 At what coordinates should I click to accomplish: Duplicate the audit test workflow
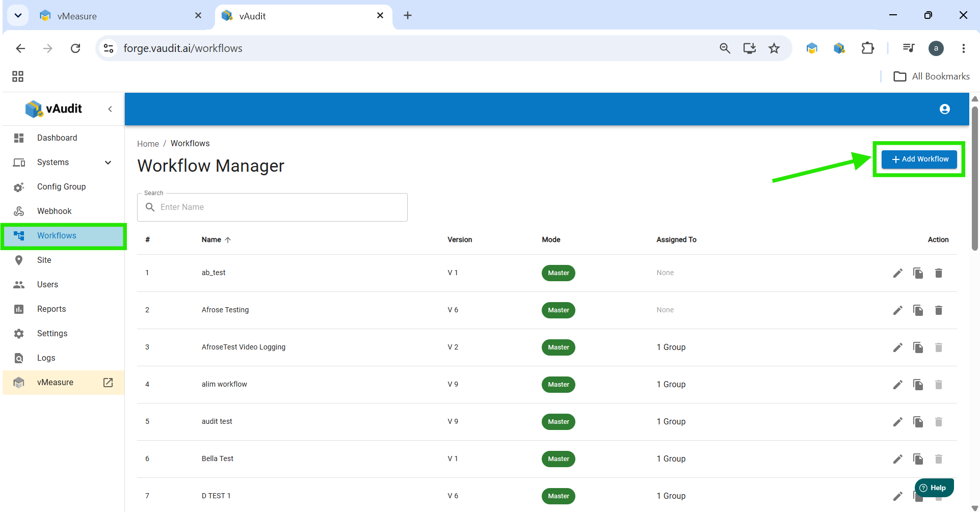[918, 422]
